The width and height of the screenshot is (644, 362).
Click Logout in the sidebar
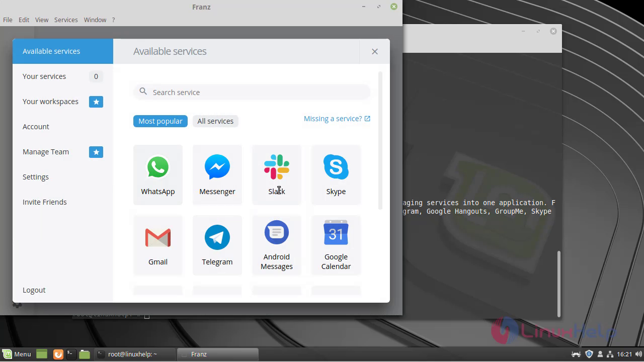click(34, 290)
